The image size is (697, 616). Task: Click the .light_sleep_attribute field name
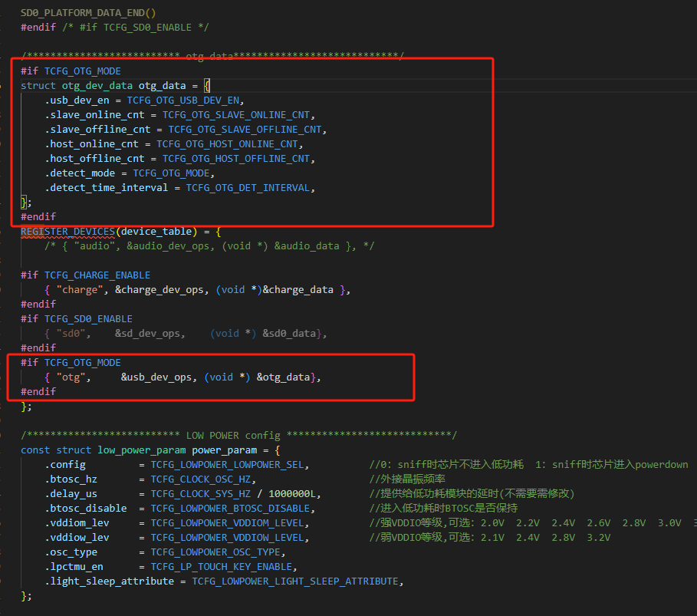click(x=109, y=581)
